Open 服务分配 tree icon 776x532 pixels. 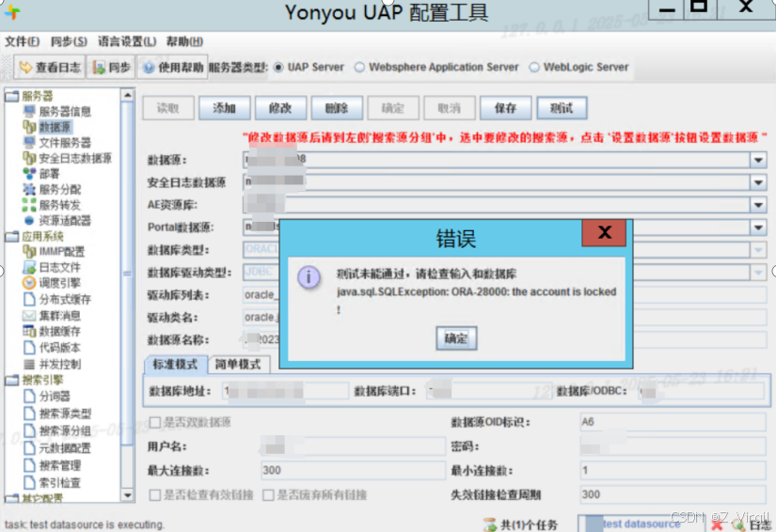click(29, 189)
